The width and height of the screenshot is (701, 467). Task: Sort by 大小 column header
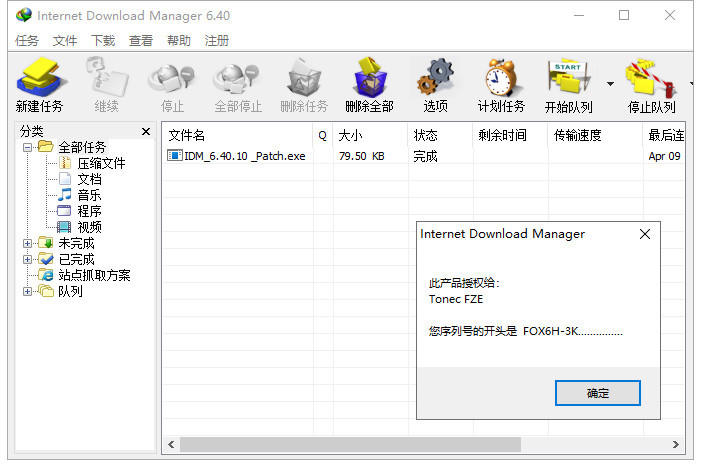[370, 135]
